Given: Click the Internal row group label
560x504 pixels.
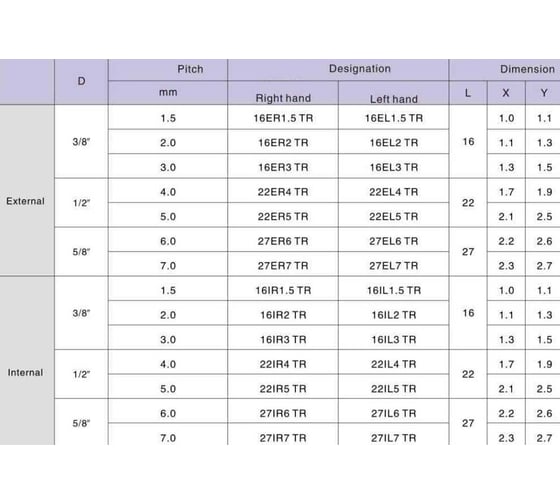Looking at the screenshot, I should (x=25, y=373).
